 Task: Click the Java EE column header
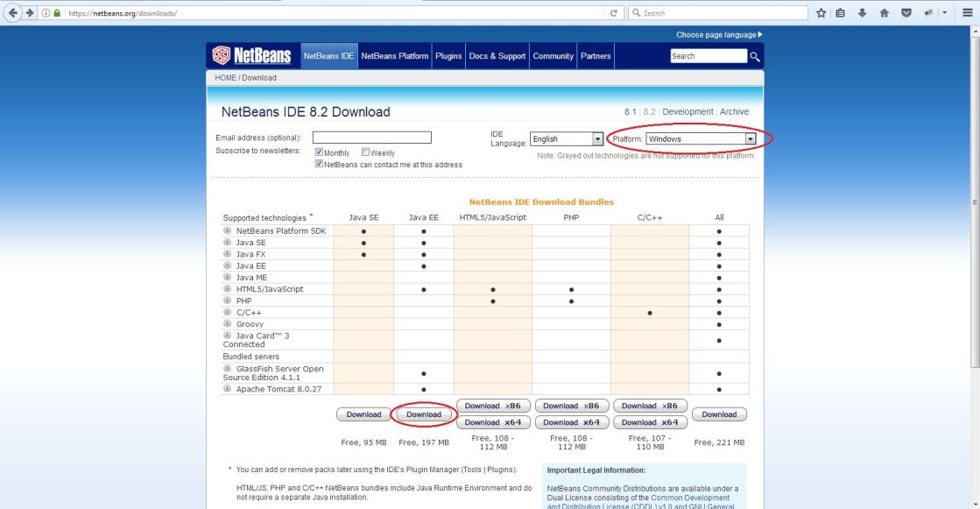click(x=424, y=217)
